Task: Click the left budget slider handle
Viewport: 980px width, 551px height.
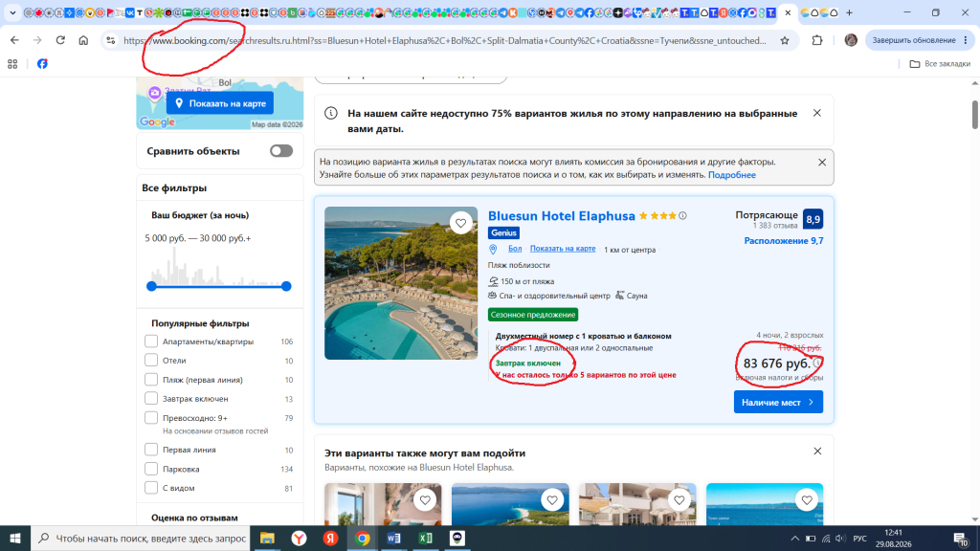Action: pos(151,286)
